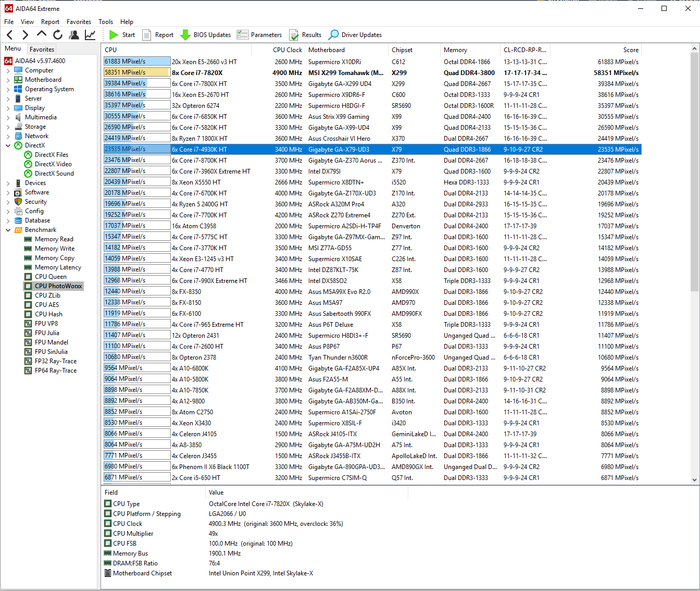Expand the Display tree node

[x=8, y=108]
